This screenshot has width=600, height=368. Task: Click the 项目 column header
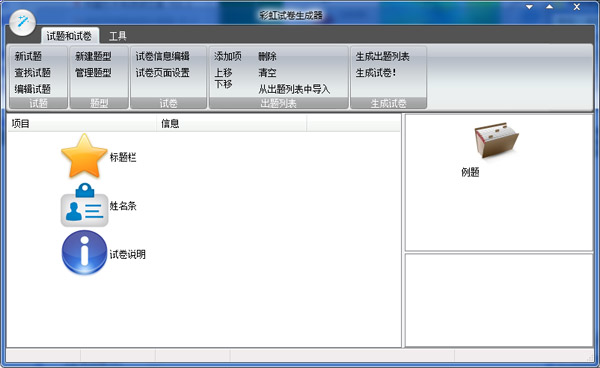[82, 124]
